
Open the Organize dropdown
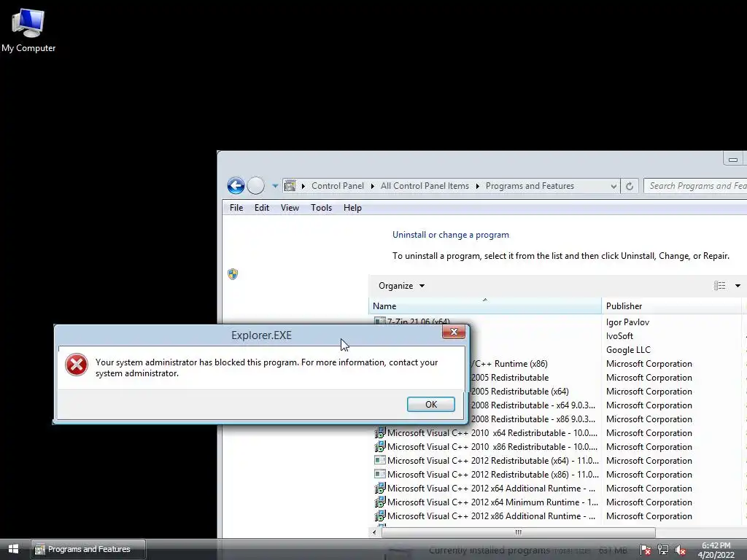point(401,286)
